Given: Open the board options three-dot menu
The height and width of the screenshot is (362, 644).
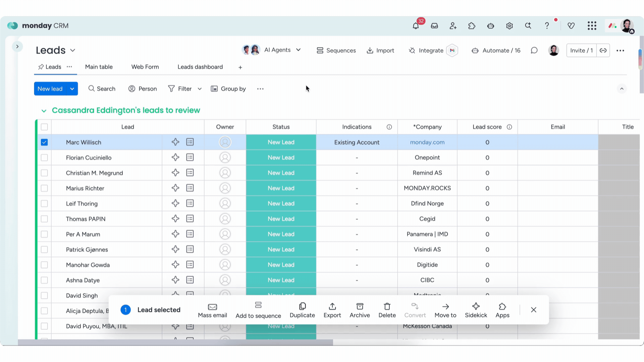Looking at the screenshot, I should click(x=620, y=51).
